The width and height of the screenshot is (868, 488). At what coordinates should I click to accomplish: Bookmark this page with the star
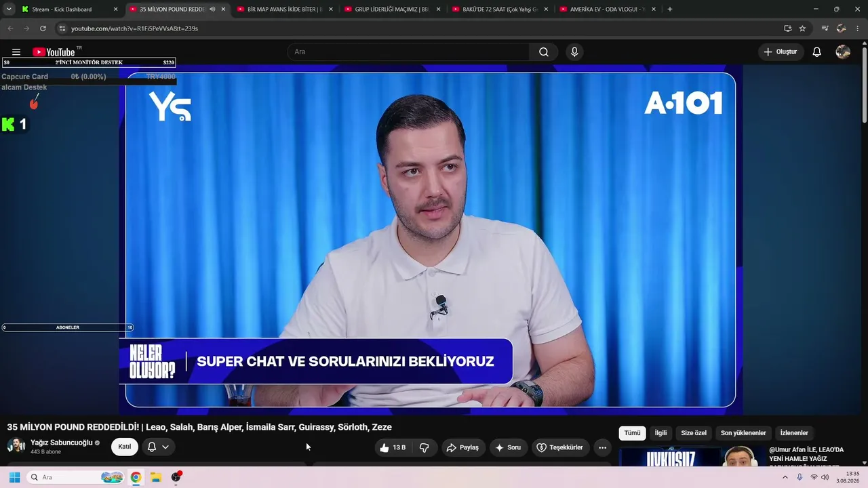tap(802, 28)
